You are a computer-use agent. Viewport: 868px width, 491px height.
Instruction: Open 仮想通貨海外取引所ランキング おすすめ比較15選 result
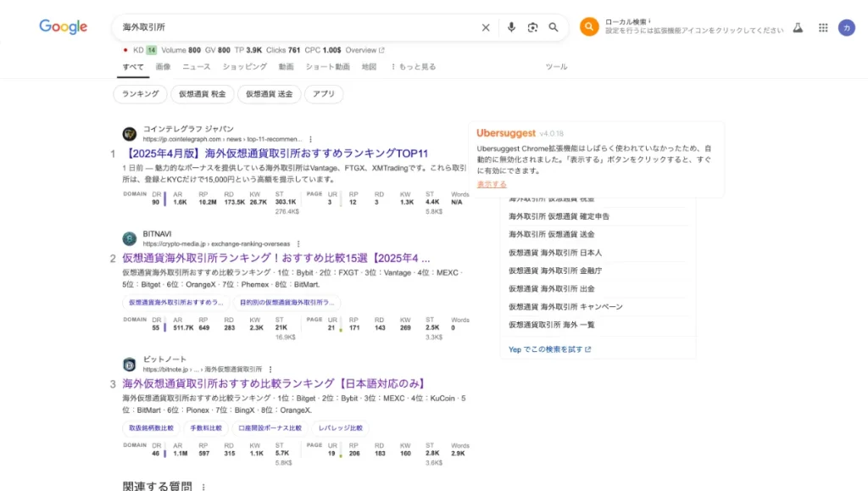275,258
